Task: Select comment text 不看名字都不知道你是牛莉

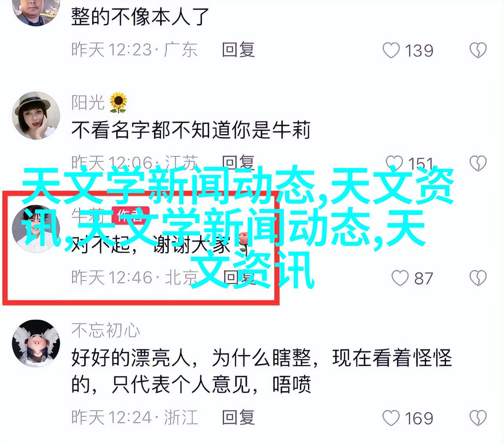Action: pyautogui.click(x=191, y=130)
